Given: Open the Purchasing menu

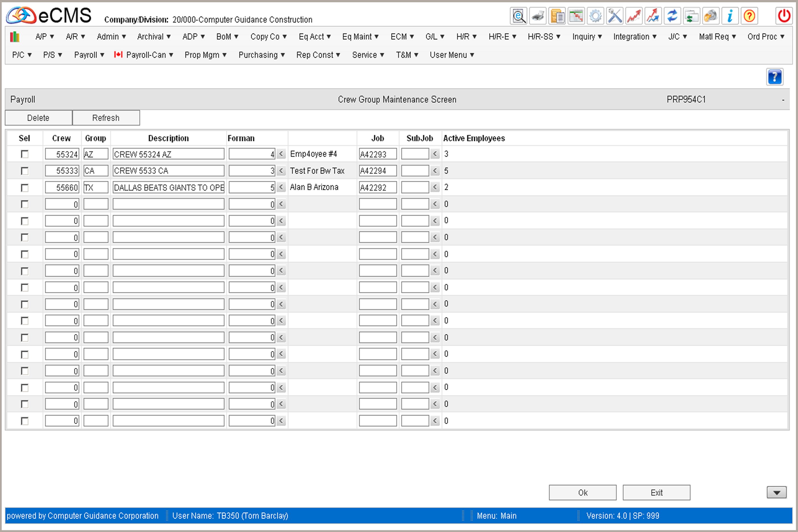Looking at the screenshot, I should (x=261, y=55).
